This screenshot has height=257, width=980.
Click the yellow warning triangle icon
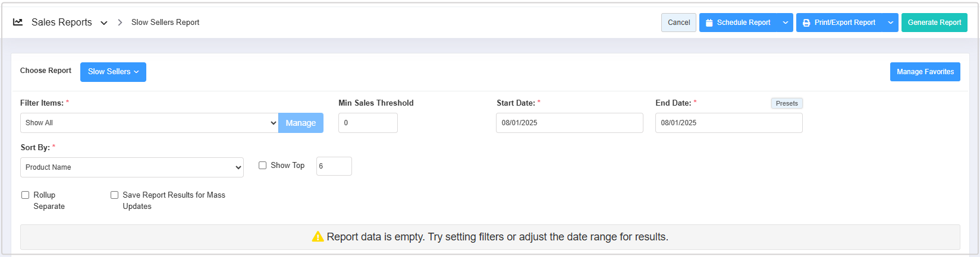click(318, 237)
